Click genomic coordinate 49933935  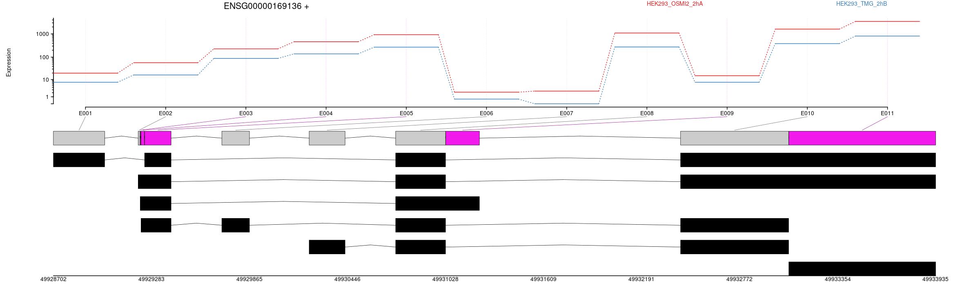(935, 279)
